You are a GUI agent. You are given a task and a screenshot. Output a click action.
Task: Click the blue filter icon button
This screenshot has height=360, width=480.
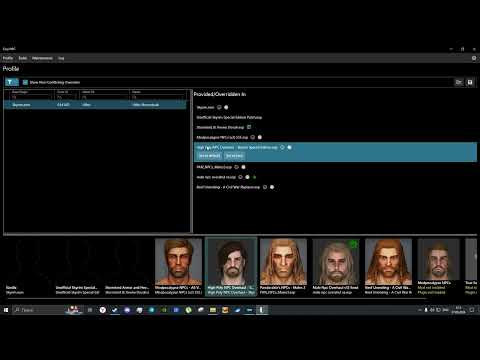click(x=12, y=82)
